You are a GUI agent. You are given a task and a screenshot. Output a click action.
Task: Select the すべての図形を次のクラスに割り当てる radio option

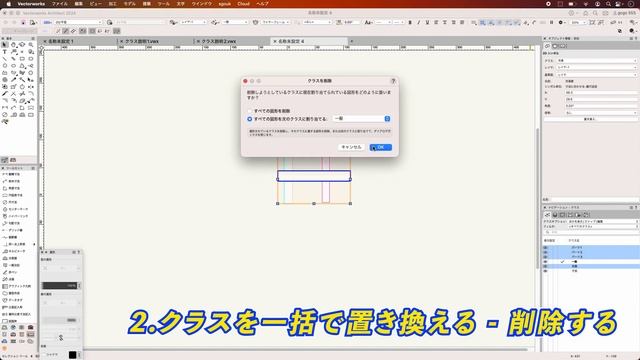coord(249,119)
